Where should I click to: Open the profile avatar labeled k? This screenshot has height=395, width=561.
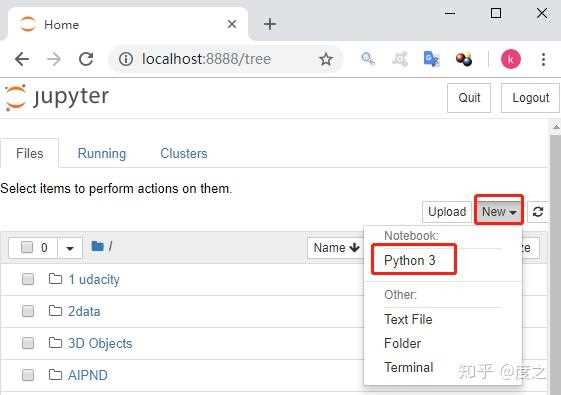(x=511, y=59)
